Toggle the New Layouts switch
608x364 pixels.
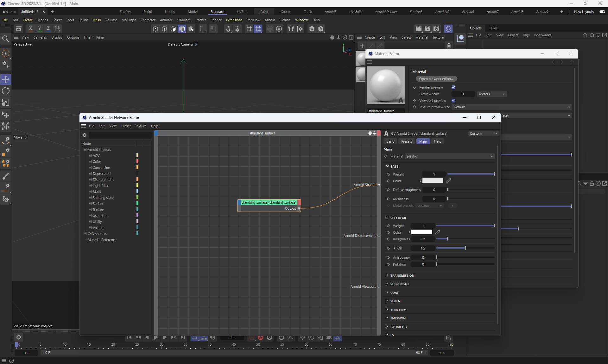point(602,12)
